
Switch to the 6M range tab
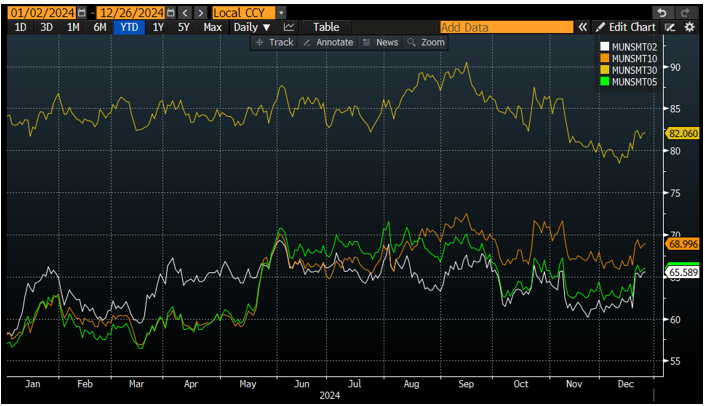point(100,27)
